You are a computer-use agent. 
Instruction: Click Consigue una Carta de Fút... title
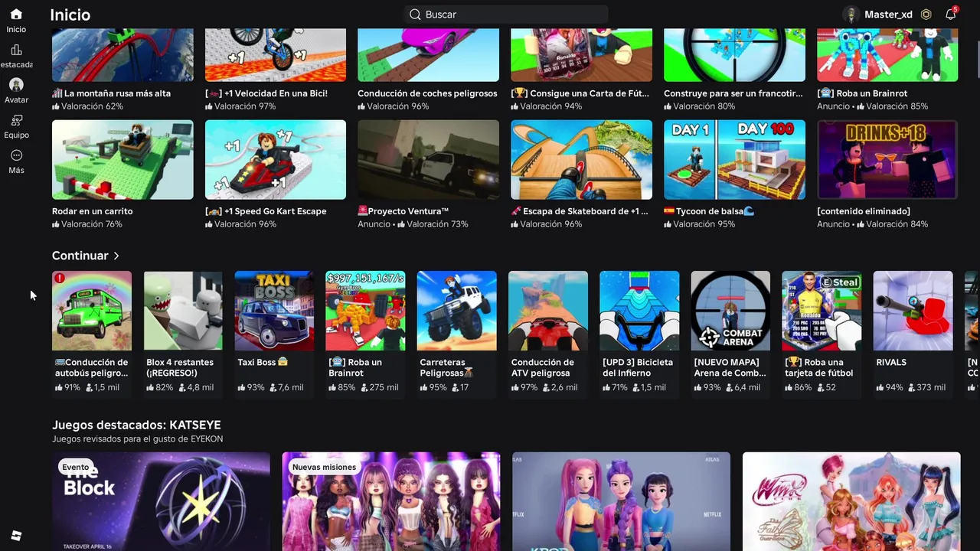click(580, 93)
